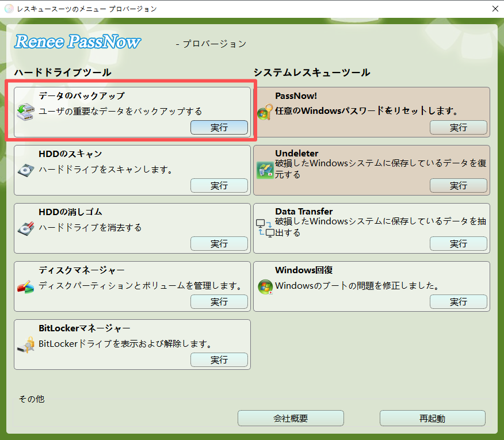Image resolution: width=504 pixels, height=440 pixels.
Task: Click the disc icon in title bar
Action: click(9, 9)
